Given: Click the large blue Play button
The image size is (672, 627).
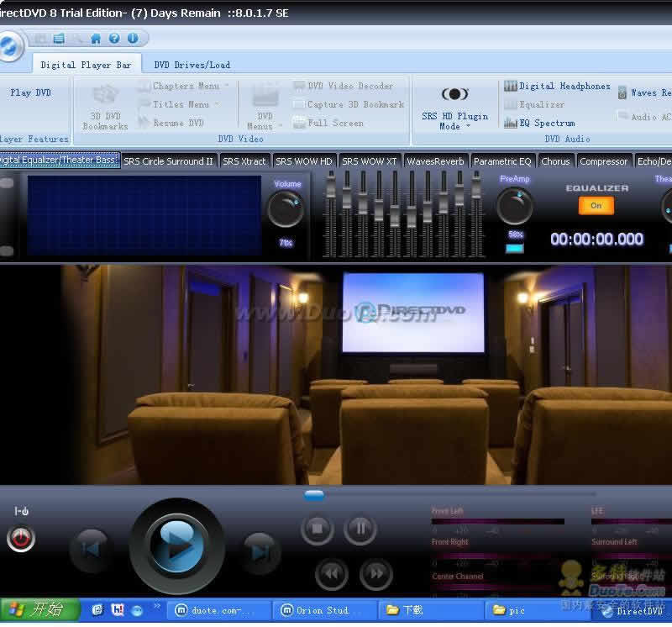Looking at the screenshot, I should pos(176,545).
